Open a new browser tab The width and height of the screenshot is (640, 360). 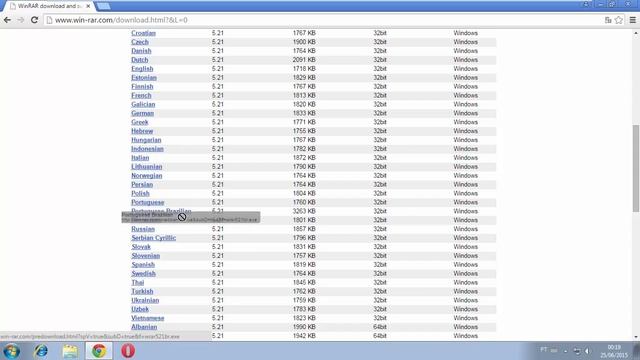click(x=103, y=6)
